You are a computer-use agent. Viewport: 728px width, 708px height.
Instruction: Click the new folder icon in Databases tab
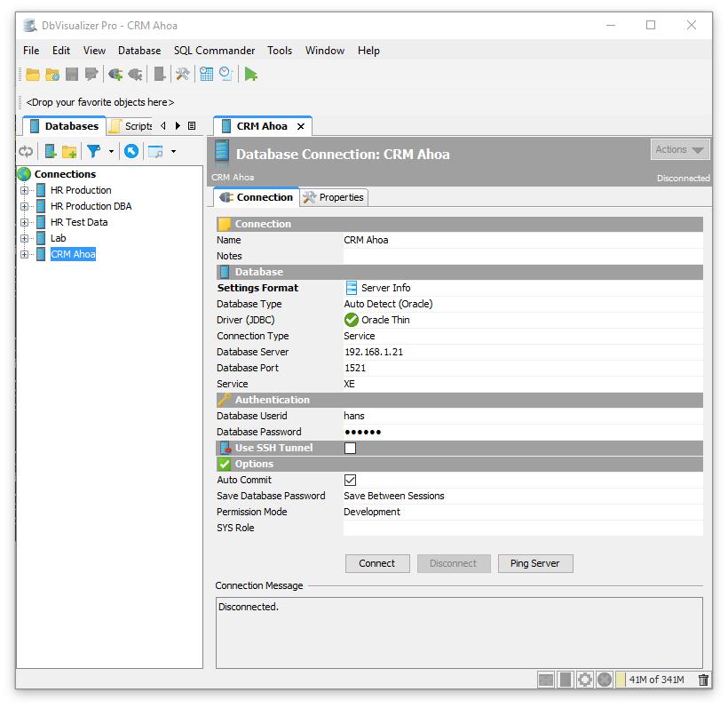[x=69, y=152]
